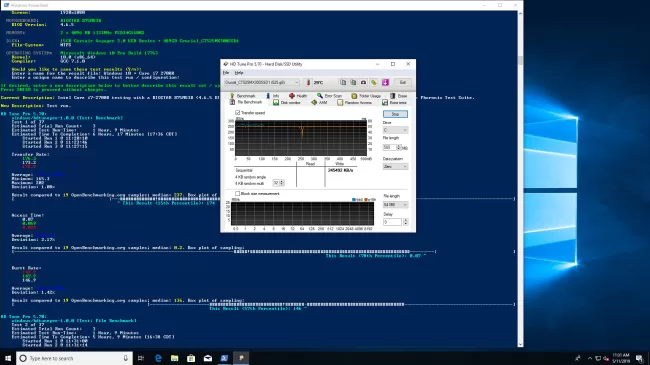Adjust the Delay spinner arrows
The image size is (650, 365).
[405, 222]
